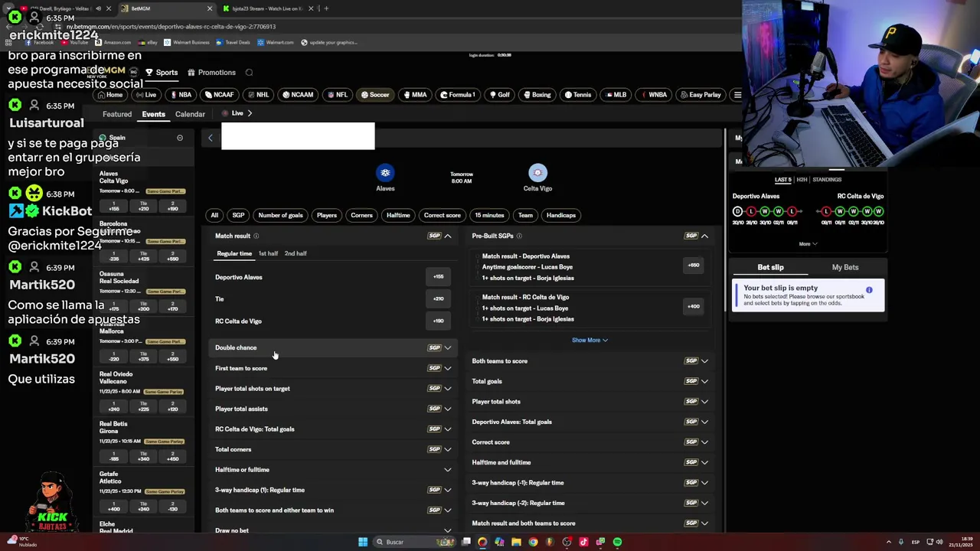Screen dimensions: 980x551
Task: Open Google Chrome from the taskbar
Action: [533, 542]
